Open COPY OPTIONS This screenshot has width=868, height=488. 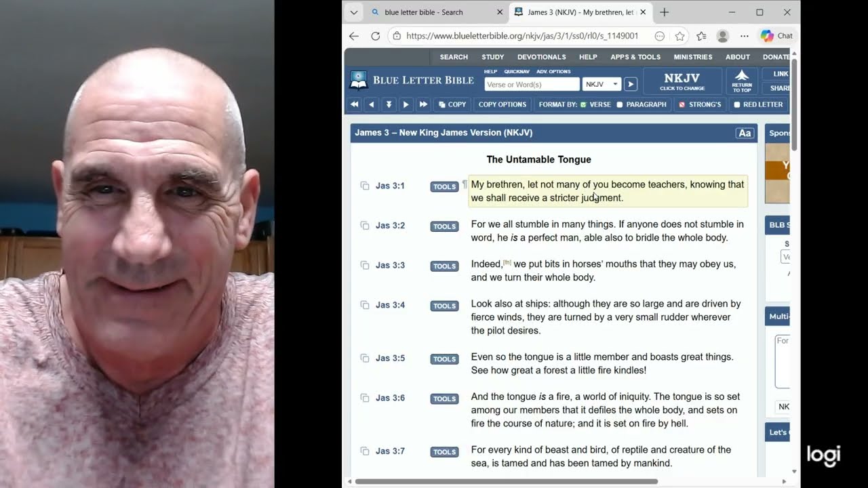(x=502, y=104)
